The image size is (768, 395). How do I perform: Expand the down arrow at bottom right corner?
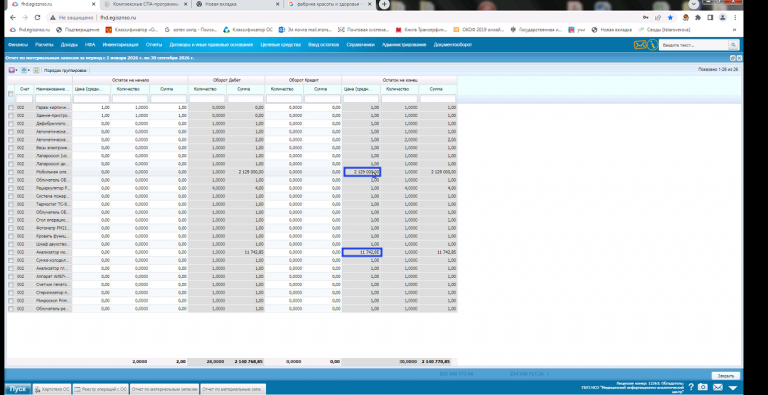[733, 388]
